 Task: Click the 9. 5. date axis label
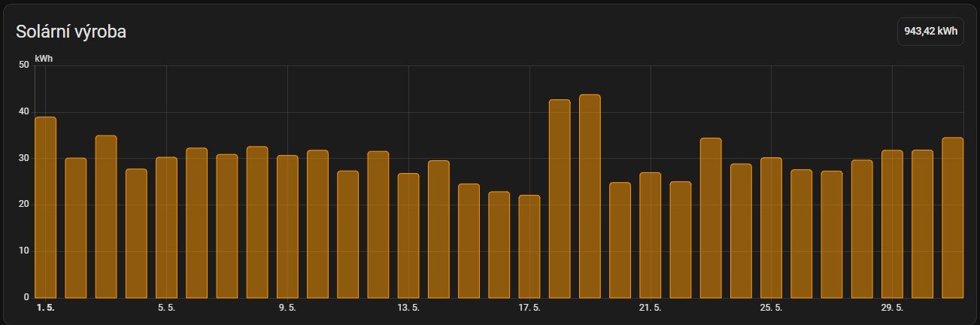[287, 308]
